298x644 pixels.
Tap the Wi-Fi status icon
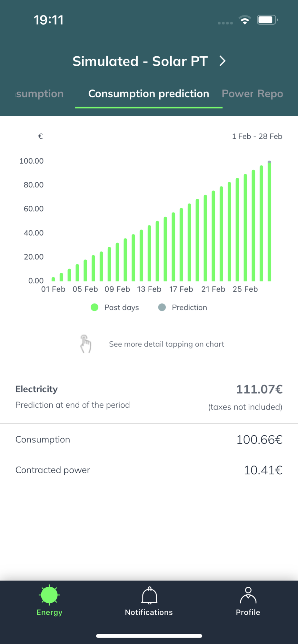click(245, 20)
